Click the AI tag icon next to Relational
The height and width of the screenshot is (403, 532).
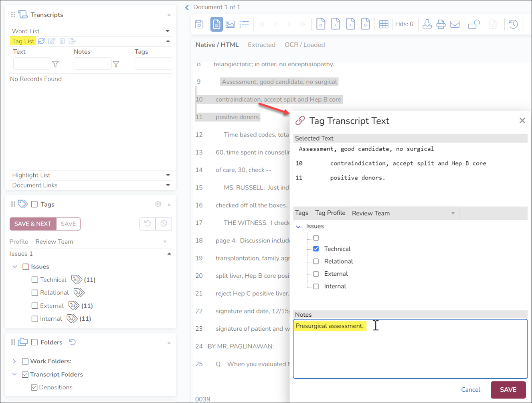click(79, 293)
